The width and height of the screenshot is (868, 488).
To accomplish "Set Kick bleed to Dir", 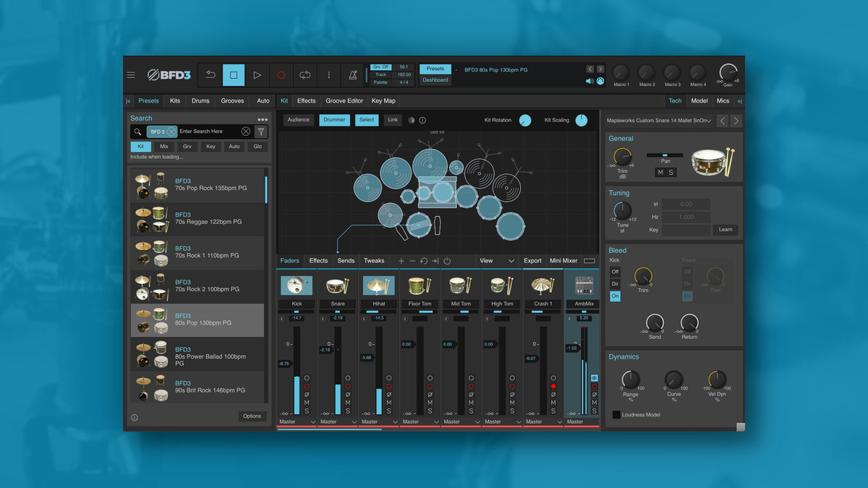I will click(x=615, y=284).
